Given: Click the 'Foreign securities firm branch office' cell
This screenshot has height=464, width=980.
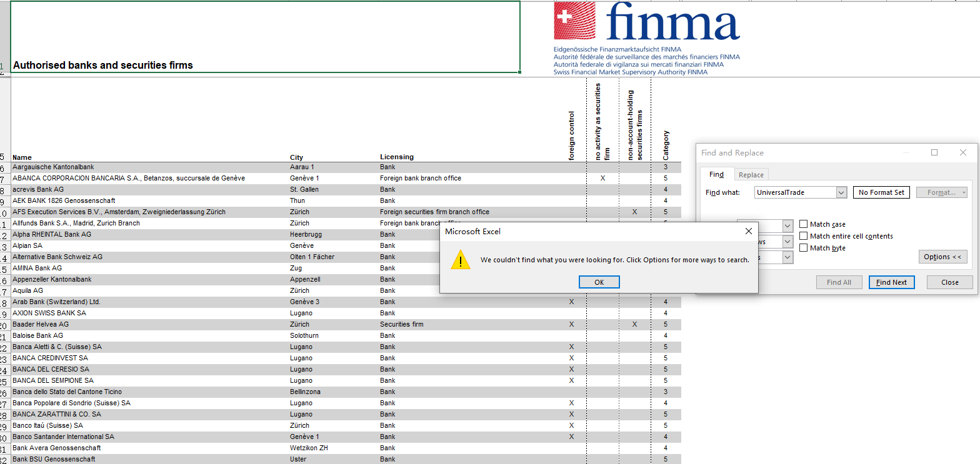Looking at the screenshot, I should click(467, 212).
